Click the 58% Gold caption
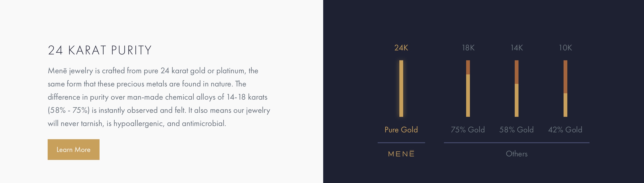The image size is (644, 183). (x=516, y=130)
